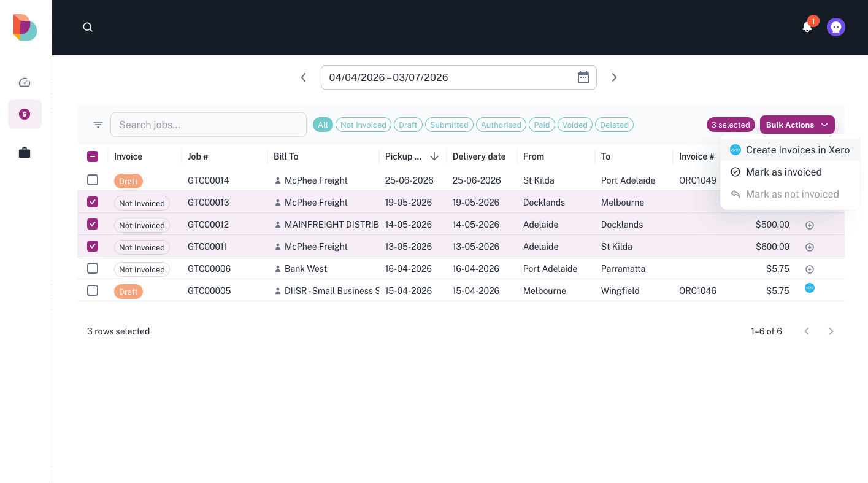
Task: Open the table filter icon
Action: [98, 125]
